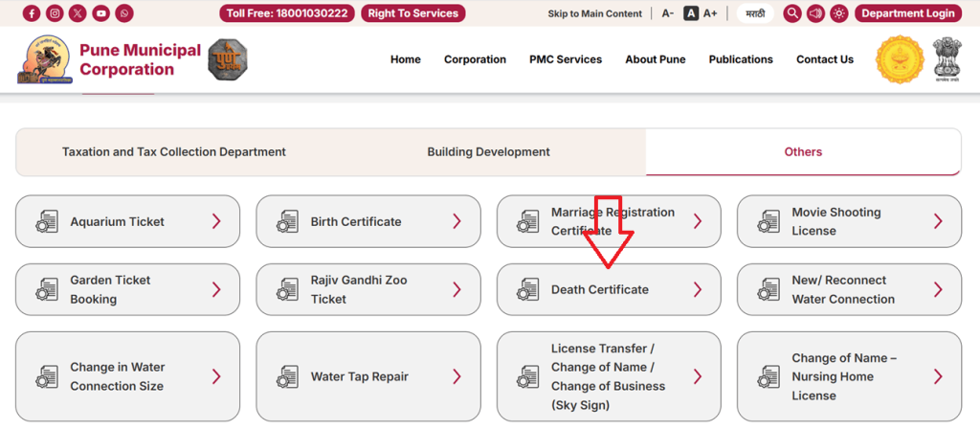Click the Skip to Main Content link

pos(595,13)
